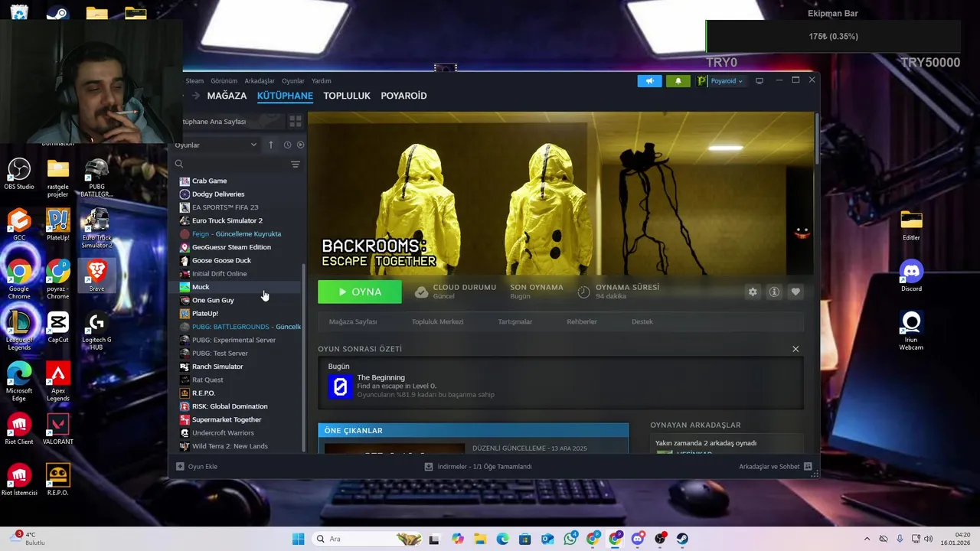
Task: Open Destek link
Action: 642,321
